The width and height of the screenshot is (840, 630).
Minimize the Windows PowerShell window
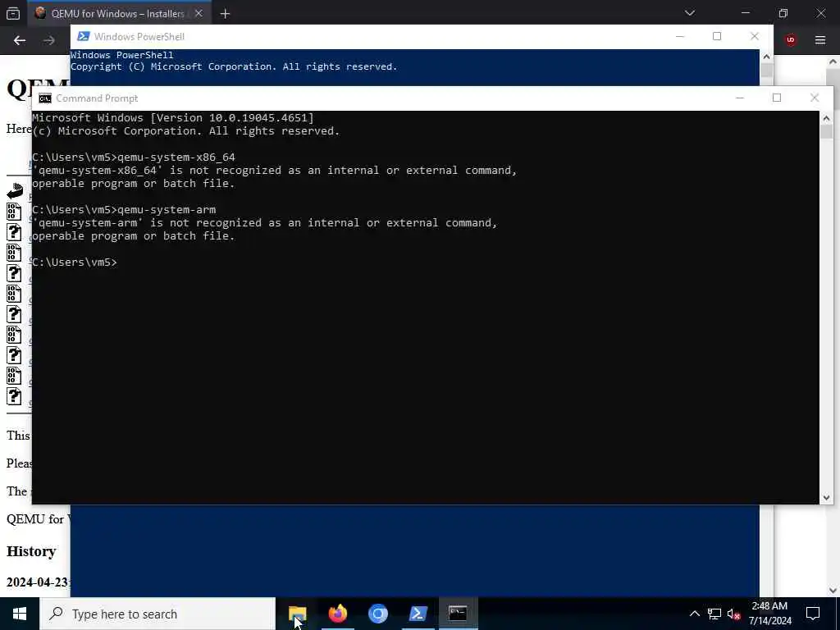[680, 36]
